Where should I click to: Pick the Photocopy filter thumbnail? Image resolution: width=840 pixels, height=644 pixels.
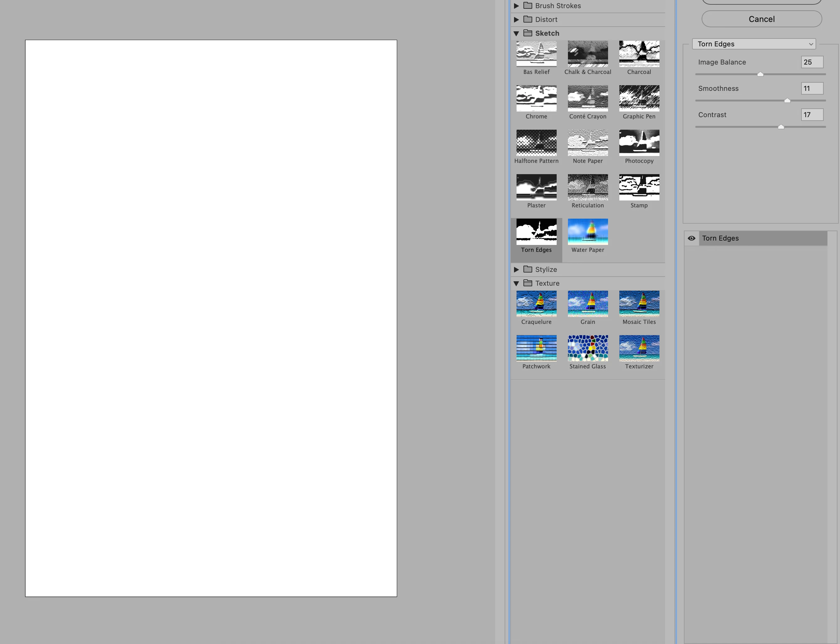pos(639,143)
